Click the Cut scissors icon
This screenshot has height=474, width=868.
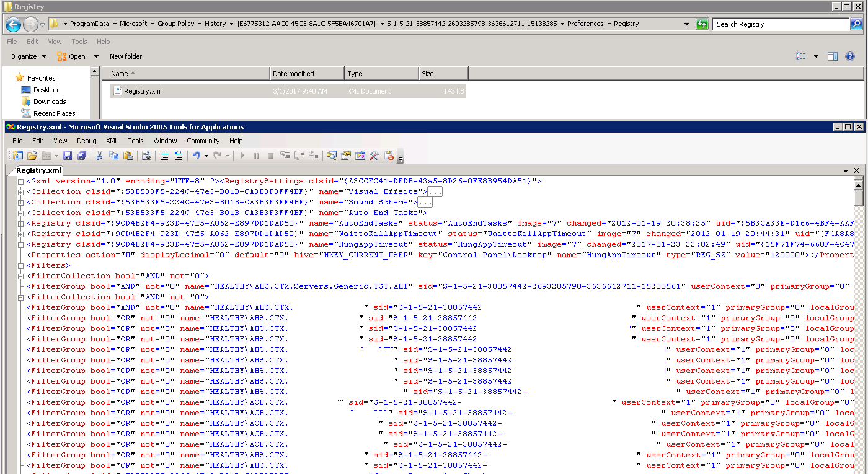tap(99, 156)
